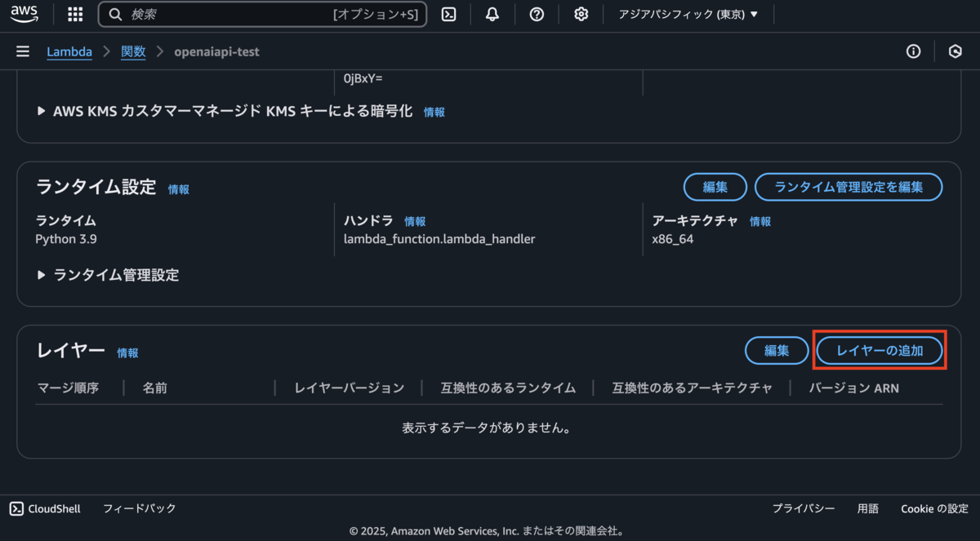Screen dimensions: 980x541
Task: Click lambda_function.lambda_handler value
Action: coord(439,239)
